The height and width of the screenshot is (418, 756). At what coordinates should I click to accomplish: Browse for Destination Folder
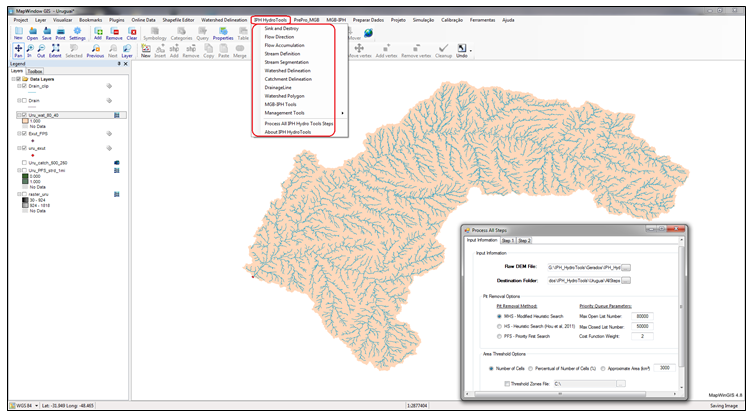[626, 281]
